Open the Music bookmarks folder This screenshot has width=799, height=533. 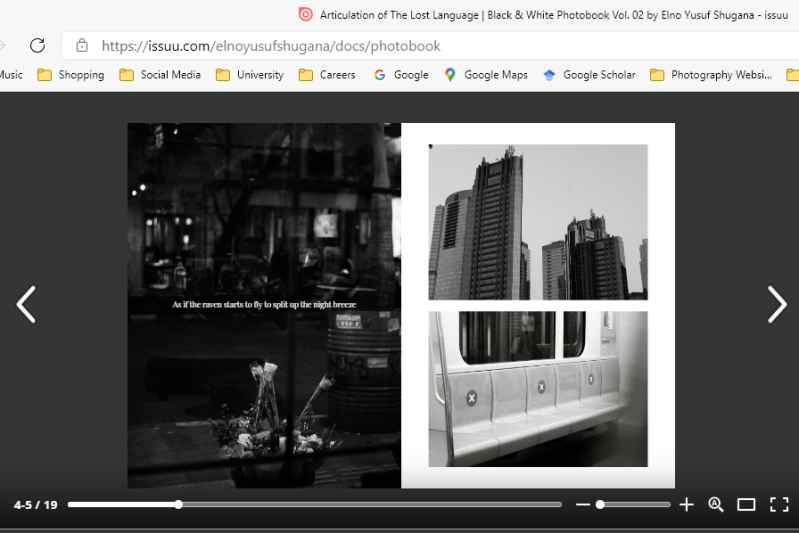[11, 75]
